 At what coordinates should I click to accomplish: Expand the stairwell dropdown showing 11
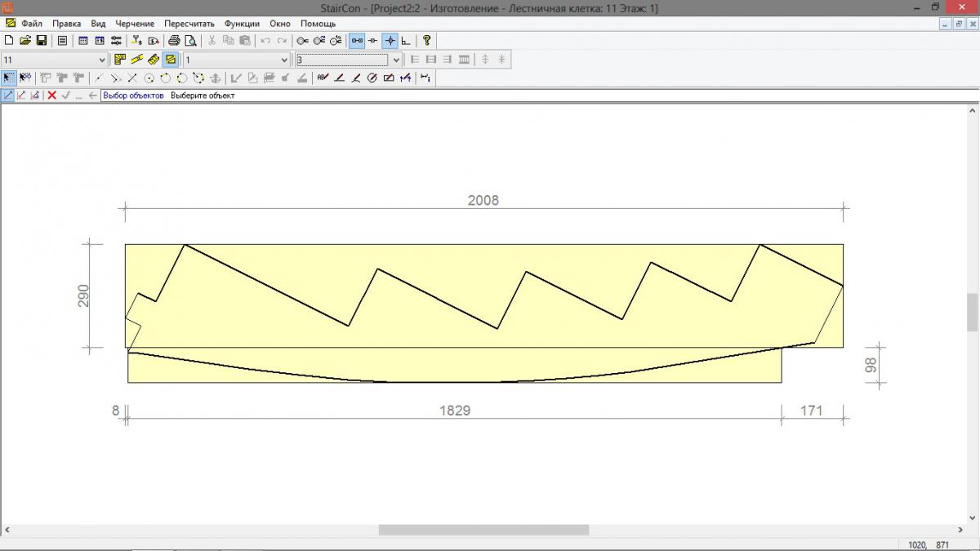tap(102, 60)
